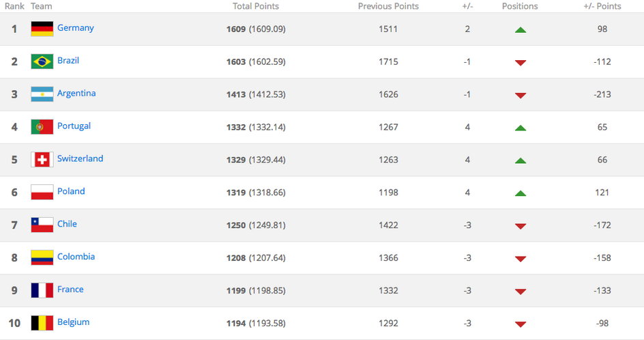Viewport: 644px width, 340px height.
Task: Click the Belgium flag icon
Action: tap(42, 323)
